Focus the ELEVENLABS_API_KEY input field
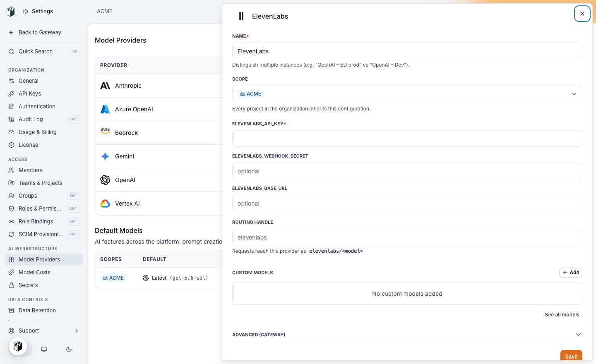Image resolution: width=596 pixels, height=364 pixels. pyautogui.click(x=407, y=139)
